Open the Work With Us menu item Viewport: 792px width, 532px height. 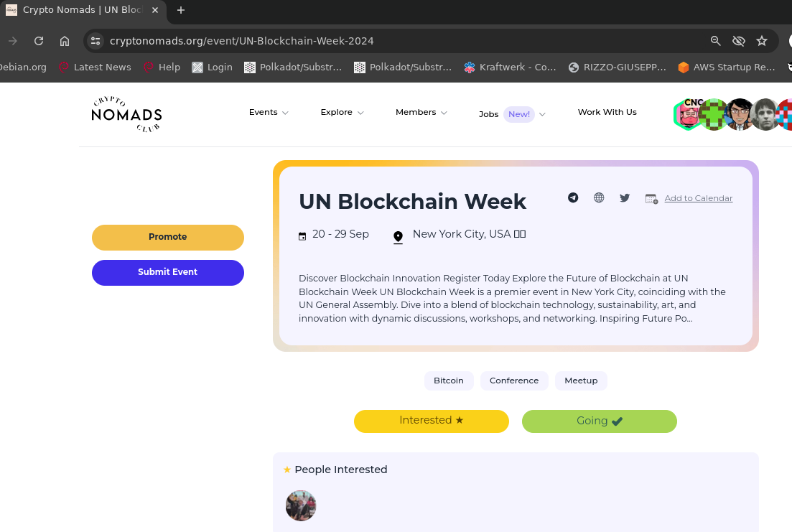click(607, 112)
